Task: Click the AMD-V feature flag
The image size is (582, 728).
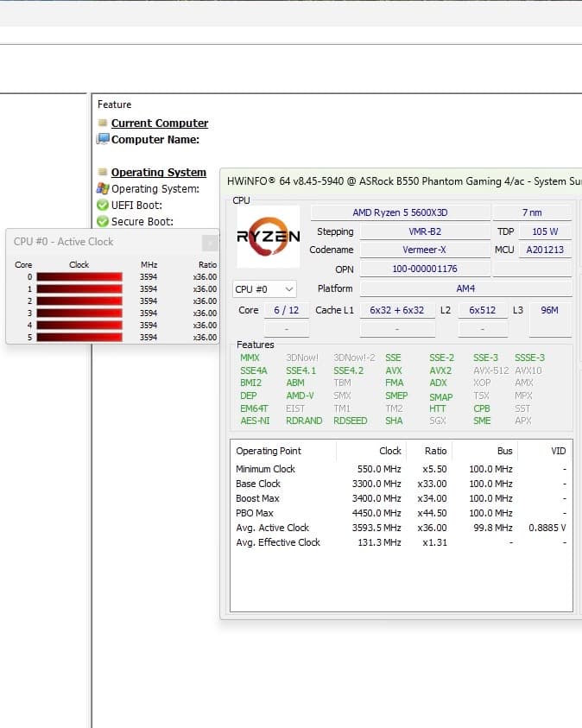Action: point(300,396)
